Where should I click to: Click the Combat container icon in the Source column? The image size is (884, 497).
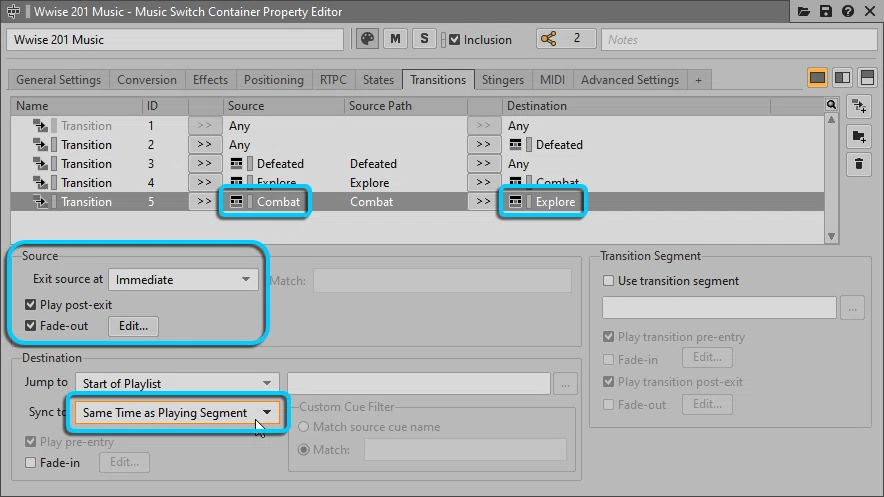tap(236, 201)
